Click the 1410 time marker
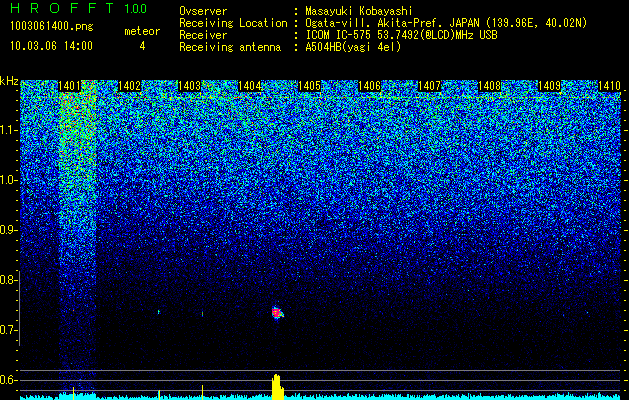The image size is (629, 400). click(x=609, y=86)
